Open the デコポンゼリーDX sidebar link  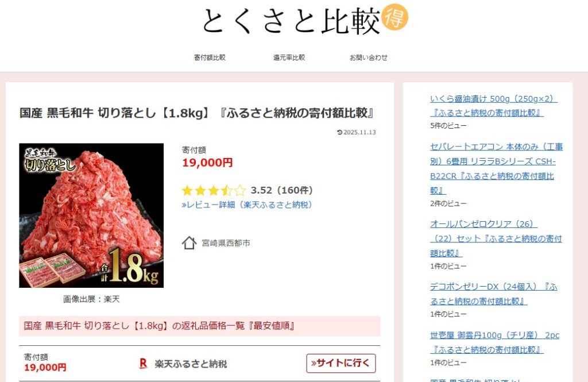(493, 294)
